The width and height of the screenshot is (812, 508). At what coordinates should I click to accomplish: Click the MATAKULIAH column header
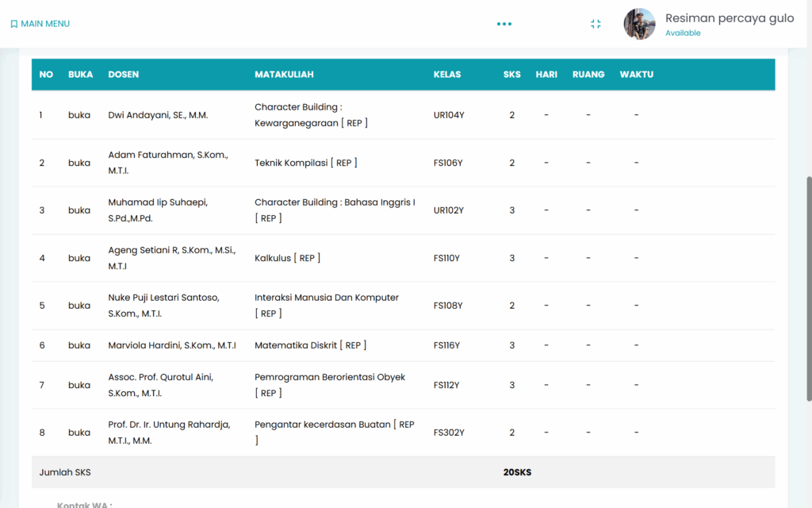tap(284, 75)
